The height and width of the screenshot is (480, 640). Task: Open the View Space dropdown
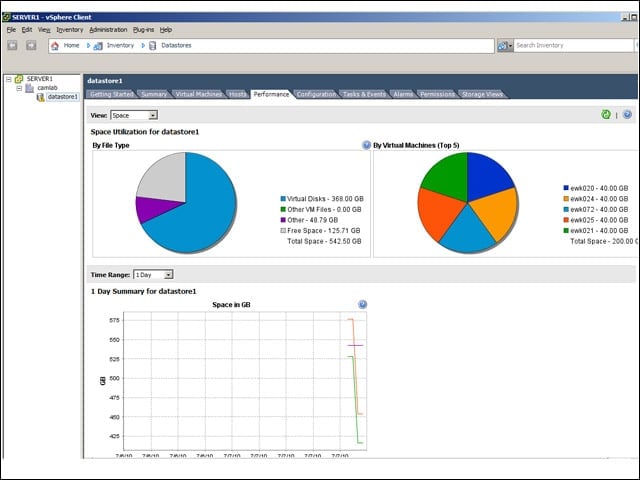coord(153,116)
